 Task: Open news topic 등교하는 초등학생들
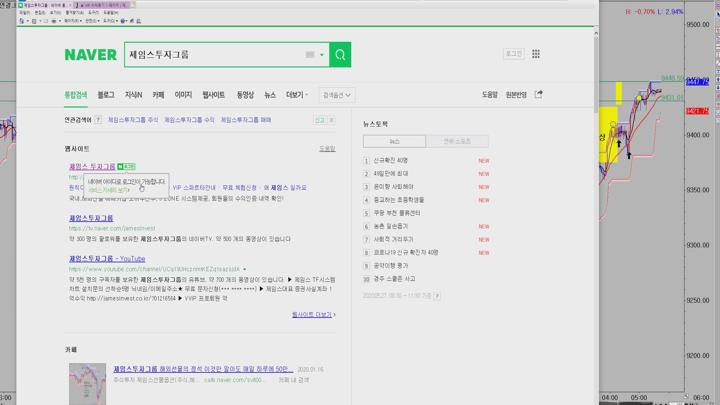(399, 200)
